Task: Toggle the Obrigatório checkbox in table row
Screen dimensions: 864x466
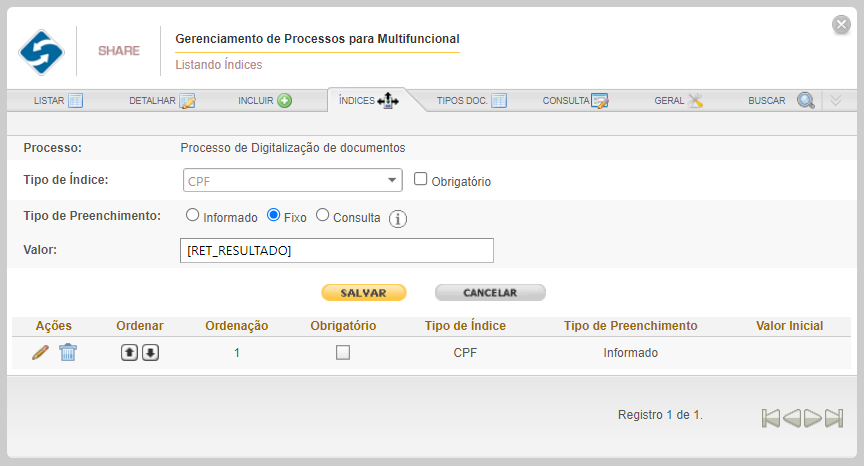Action: coord(343,352)
